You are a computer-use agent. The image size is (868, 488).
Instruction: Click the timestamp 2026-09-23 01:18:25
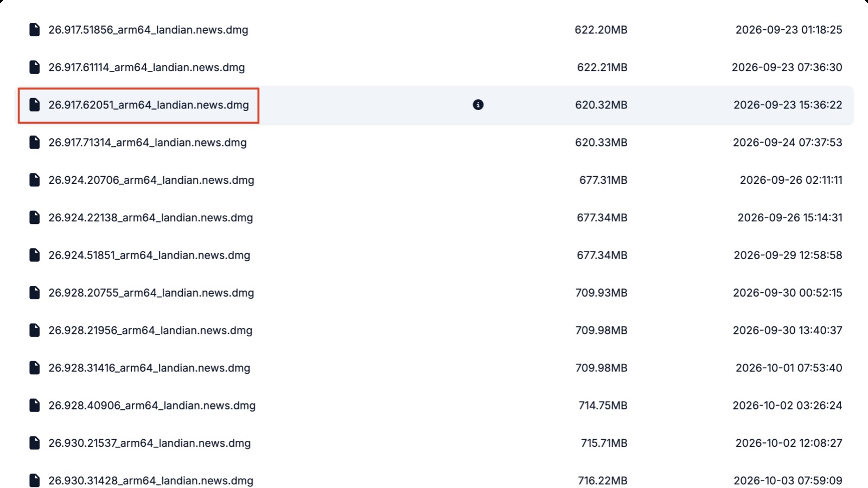[789, 30]
